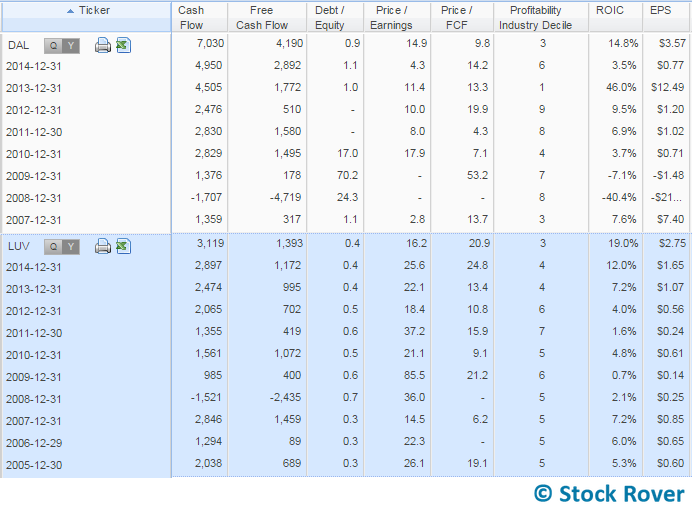Click LUV free cash flow 1,393
The width and height of the screenshot is (692, 509).
[290, 243]
